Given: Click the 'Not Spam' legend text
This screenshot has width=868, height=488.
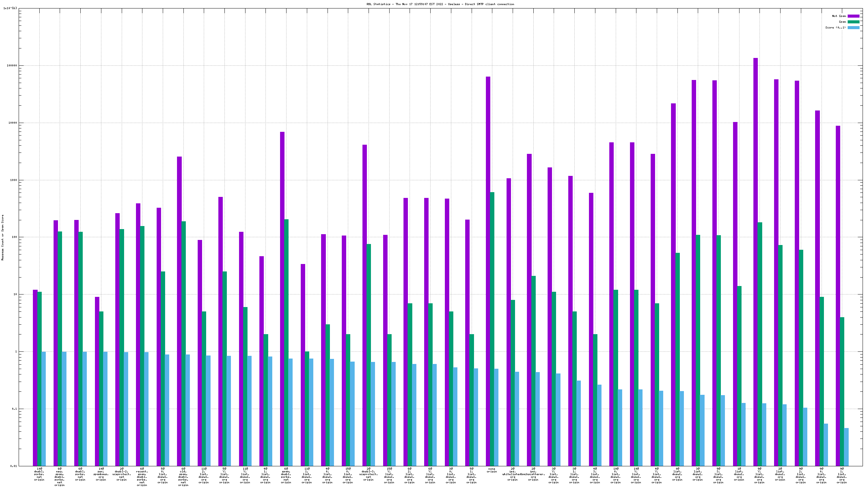Looking at the screenshot, I should pyautogui.click(x=839, y=16).
